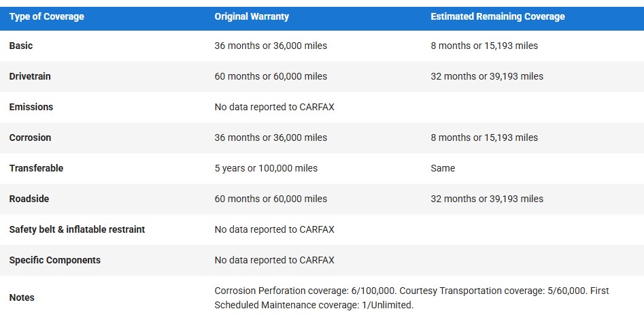Click Transferable's 5 years or 100,000 miles

pyautogui.click(x=266, y=168)
